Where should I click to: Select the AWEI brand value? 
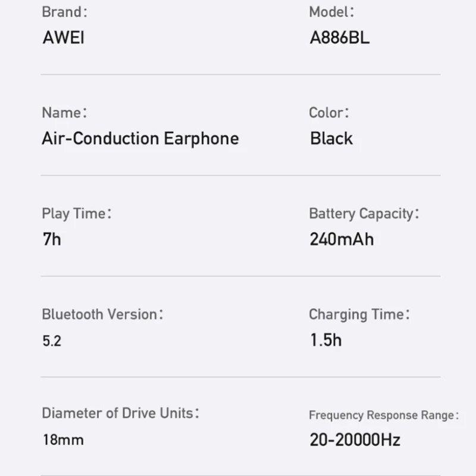tap(64, 37)
